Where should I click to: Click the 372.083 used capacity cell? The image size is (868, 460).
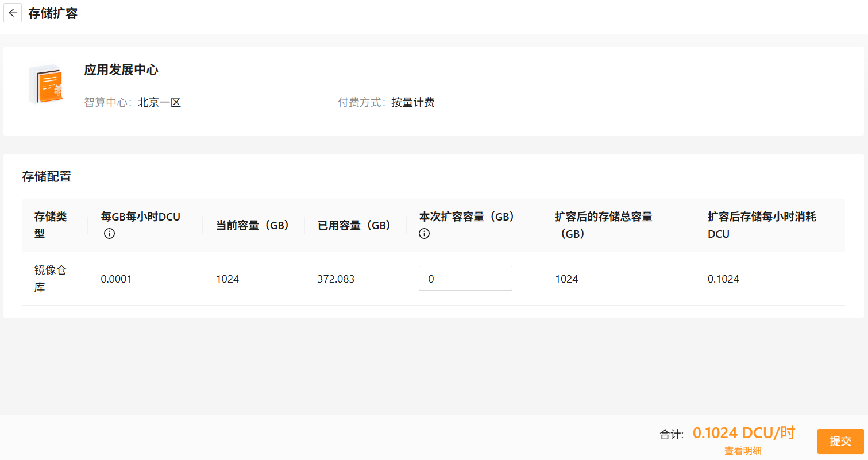click(336, 279)
